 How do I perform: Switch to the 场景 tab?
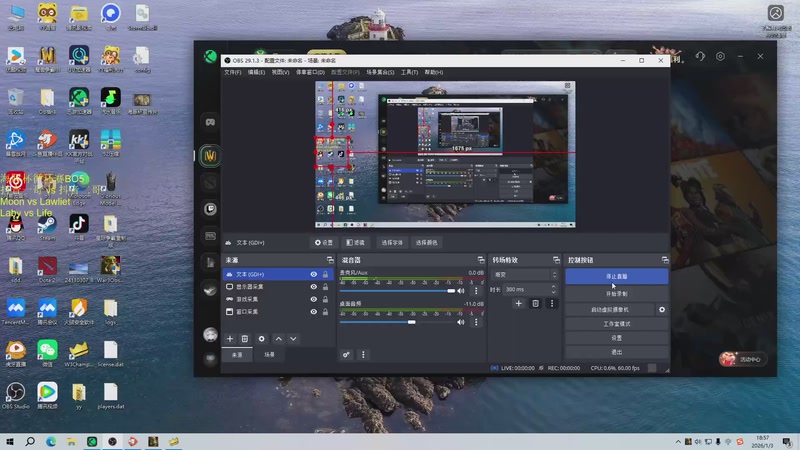click(268, 354)
